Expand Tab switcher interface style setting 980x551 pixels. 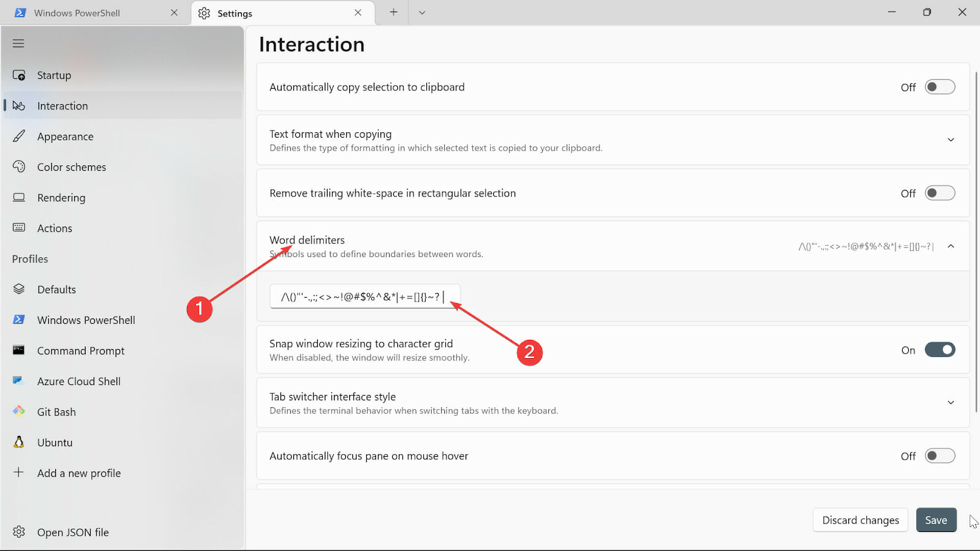[951, 402]
